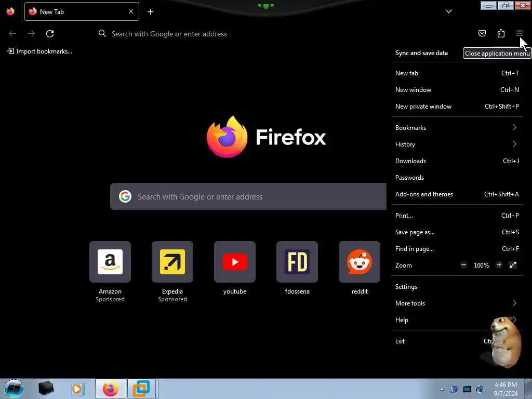The width and height of the screenshot is (532, 399).
Task: Go back one page
Action: click(x=12, y=34)
